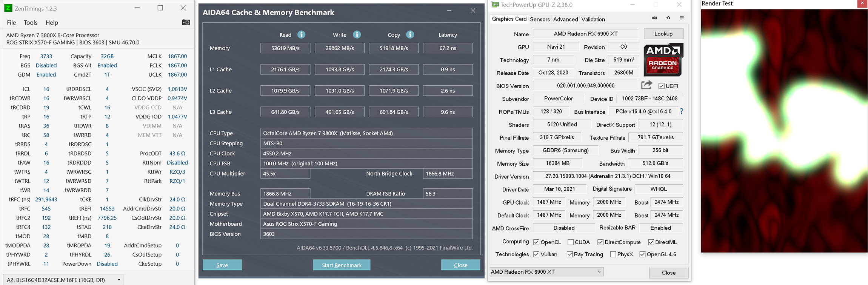Open the Help menu in ZenTimings
The height and width of the screenshot is (285, 868).
pos(52,23)
